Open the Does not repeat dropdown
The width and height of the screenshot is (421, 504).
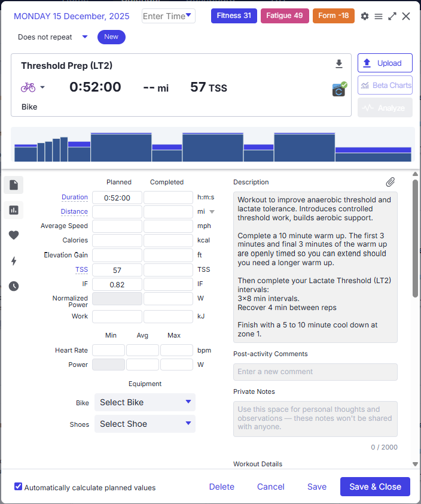(x=53, y=37)
